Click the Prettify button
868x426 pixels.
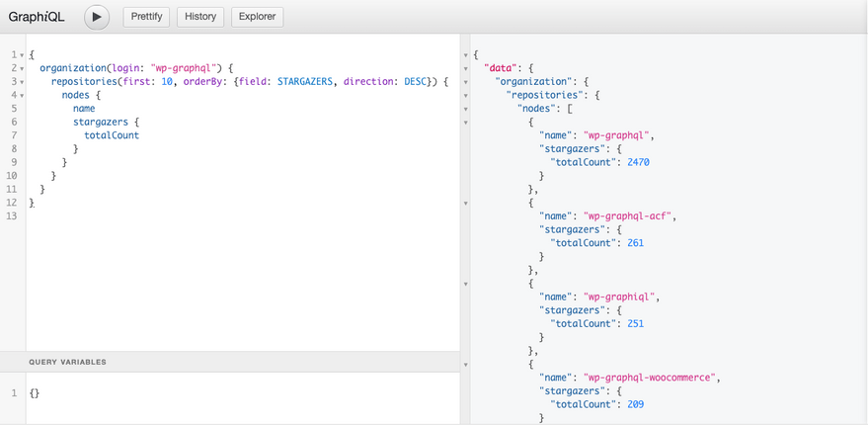pos(147,17)
